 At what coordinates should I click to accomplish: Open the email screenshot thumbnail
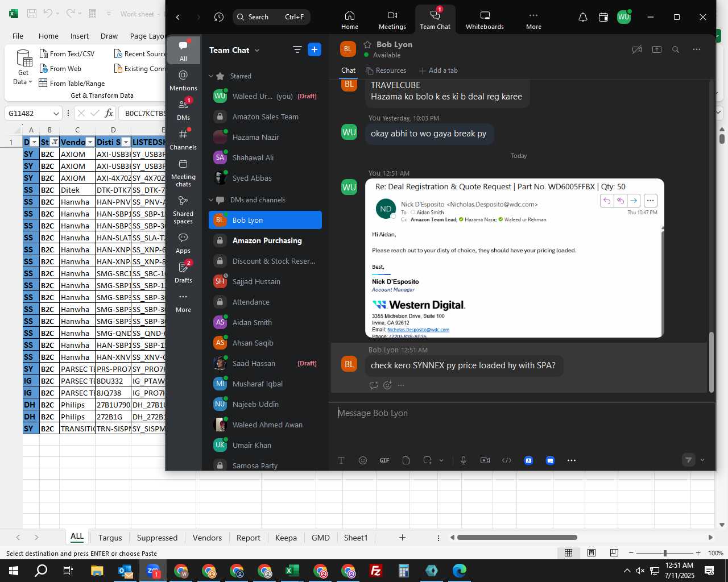point(515,259)
